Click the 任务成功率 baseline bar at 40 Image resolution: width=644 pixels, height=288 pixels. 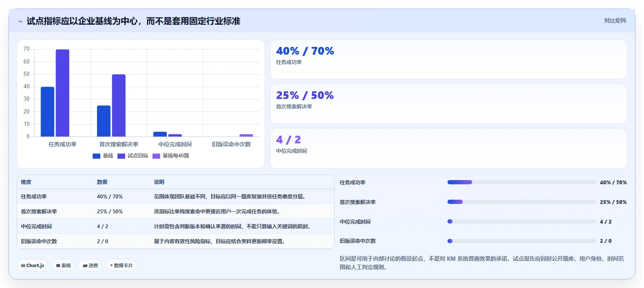tap(47, 112)
